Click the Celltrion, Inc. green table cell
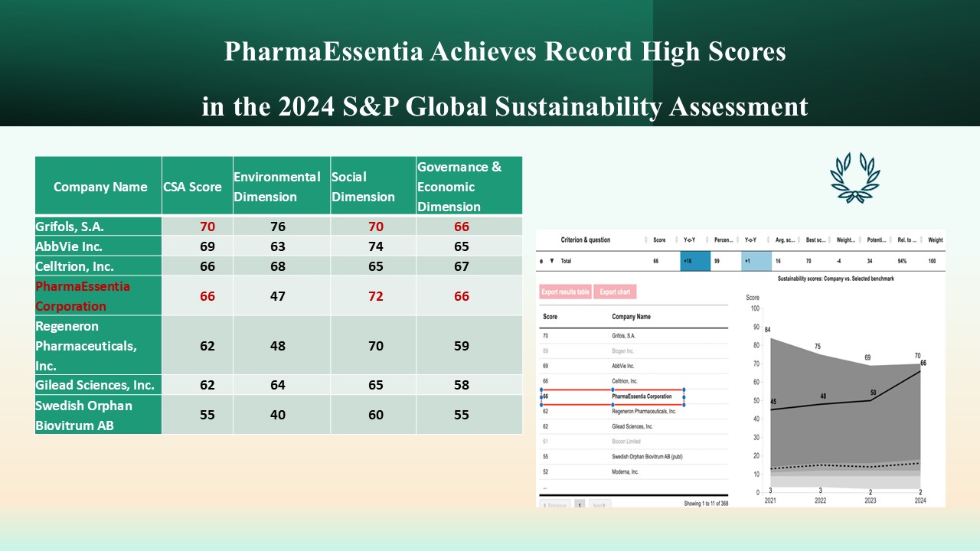 (x=99, y=266)
